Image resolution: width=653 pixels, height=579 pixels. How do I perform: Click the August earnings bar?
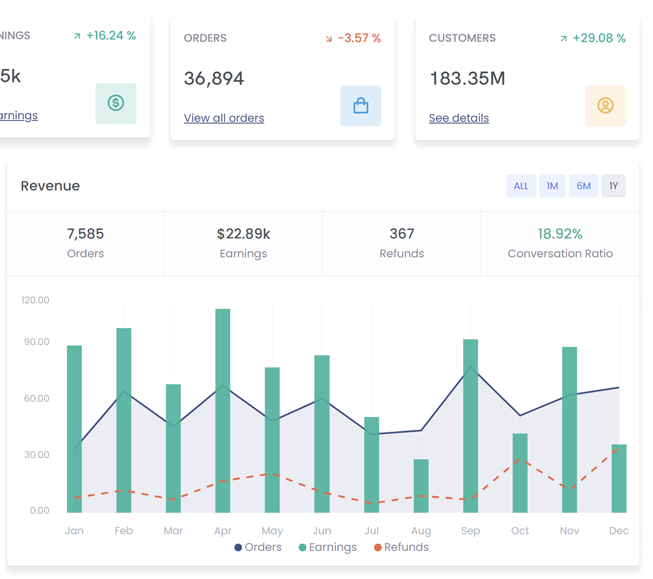[421, 485]
